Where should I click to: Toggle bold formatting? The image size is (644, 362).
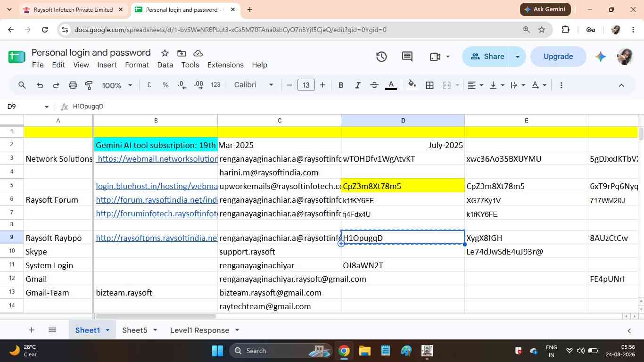341,85
